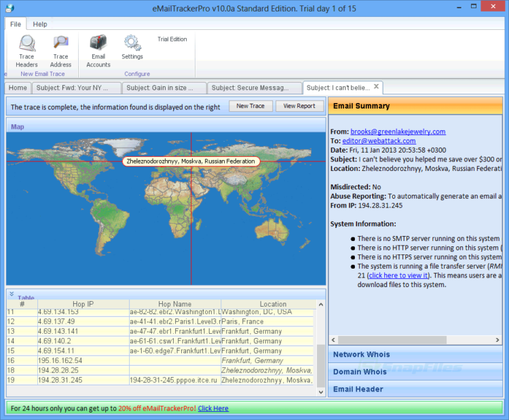
Task: Open editor@webattack.com recipient link
Action: [x=379, y=141]
